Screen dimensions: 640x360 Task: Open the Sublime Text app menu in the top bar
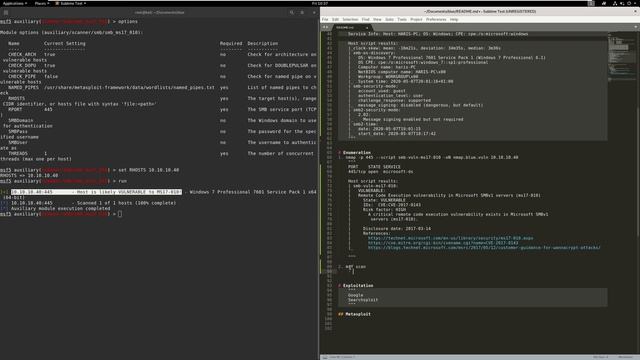(x=71, y=3)
